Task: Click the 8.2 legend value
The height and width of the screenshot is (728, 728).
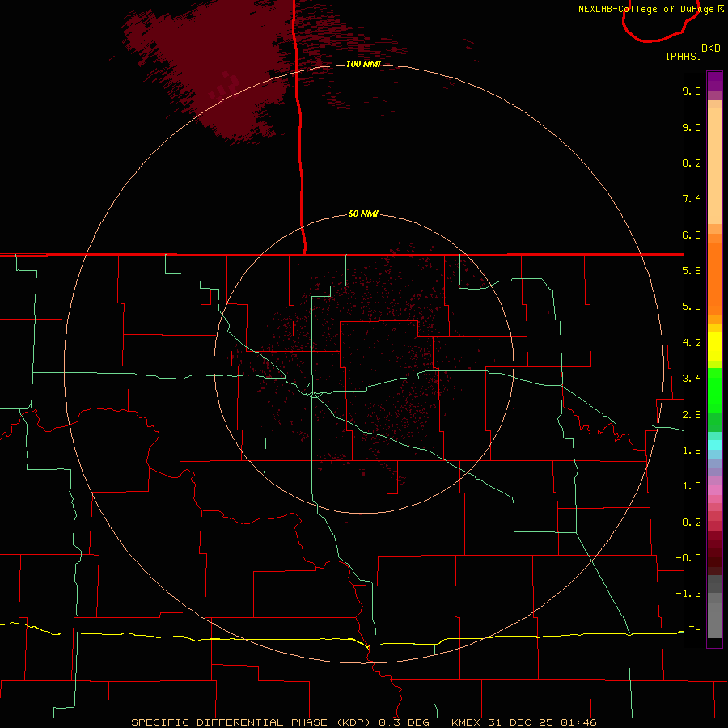Action: click(692, 163)
